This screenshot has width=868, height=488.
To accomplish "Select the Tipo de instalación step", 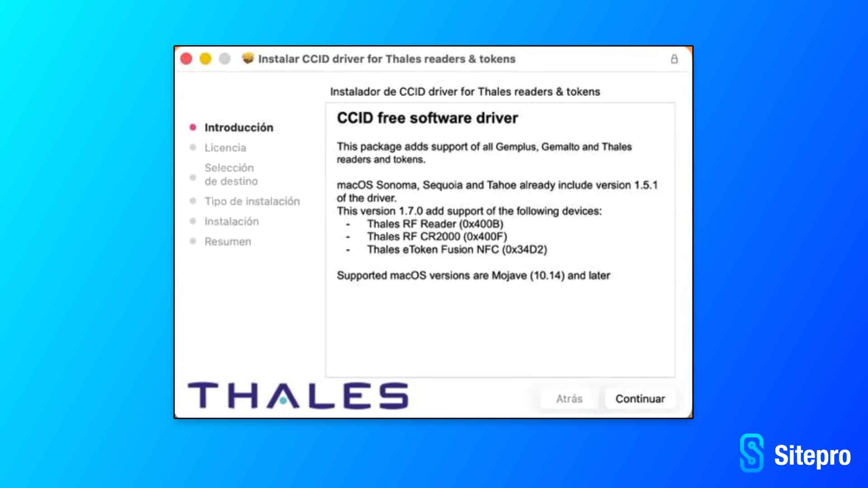I will point(252,201).
